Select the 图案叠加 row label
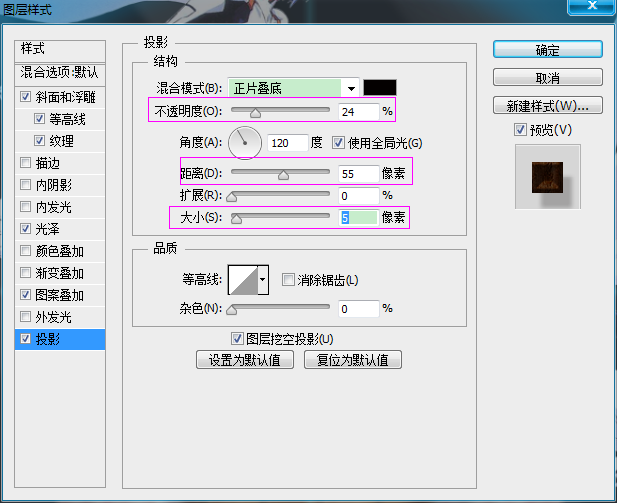Viewport: 617px width, 503px height. tap(59, 295)
